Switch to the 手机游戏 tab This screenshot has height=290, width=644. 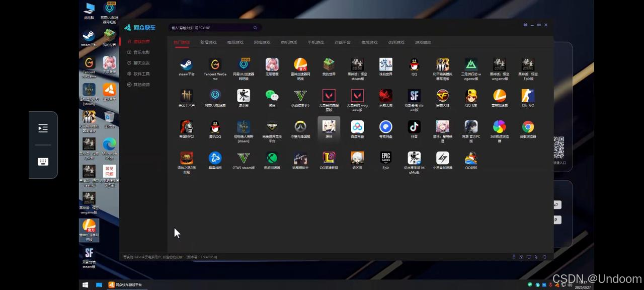point(315,43)
